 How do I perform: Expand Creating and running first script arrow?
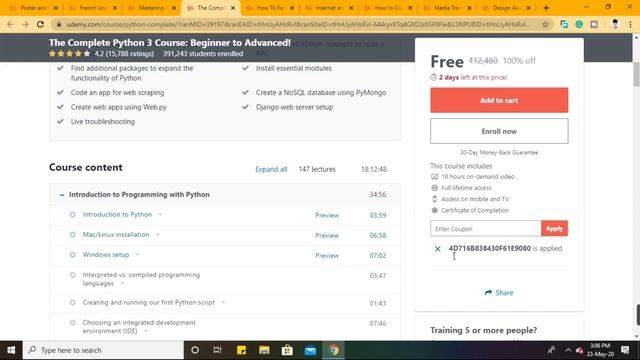223,302
